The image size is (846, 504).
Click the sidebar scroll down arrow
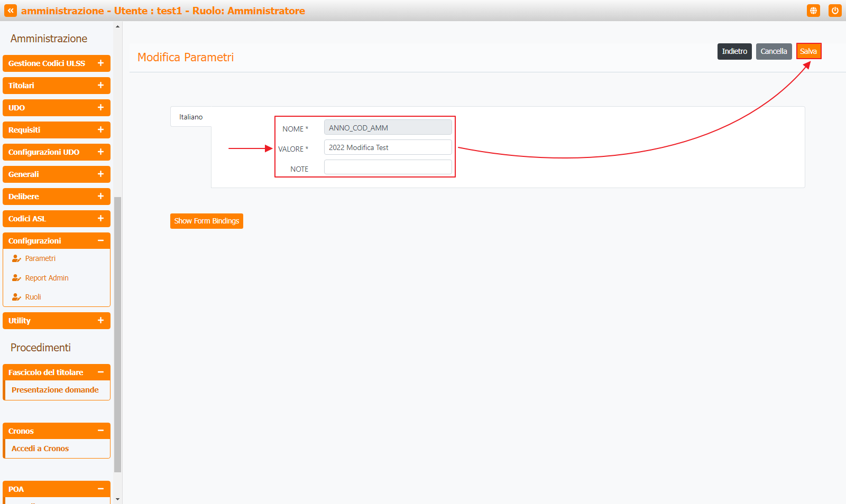(117, 499)
